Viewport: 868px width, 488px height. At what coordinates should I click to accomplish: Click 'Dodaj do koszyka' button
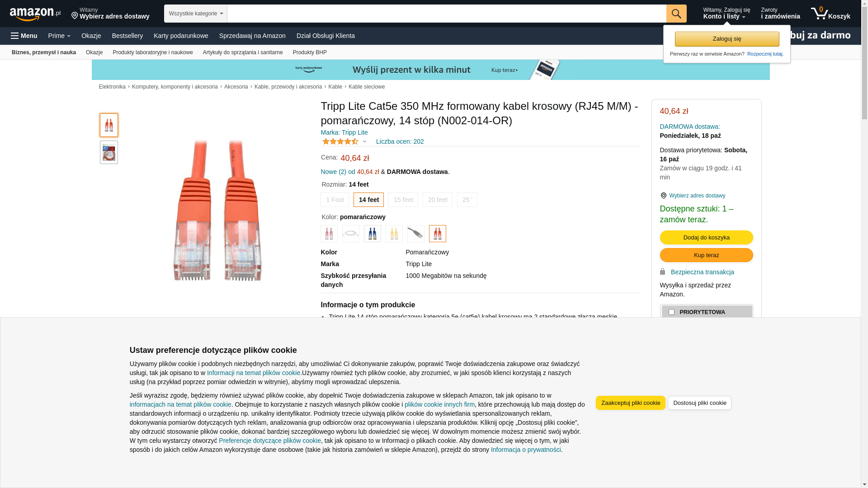pos(706,238)
